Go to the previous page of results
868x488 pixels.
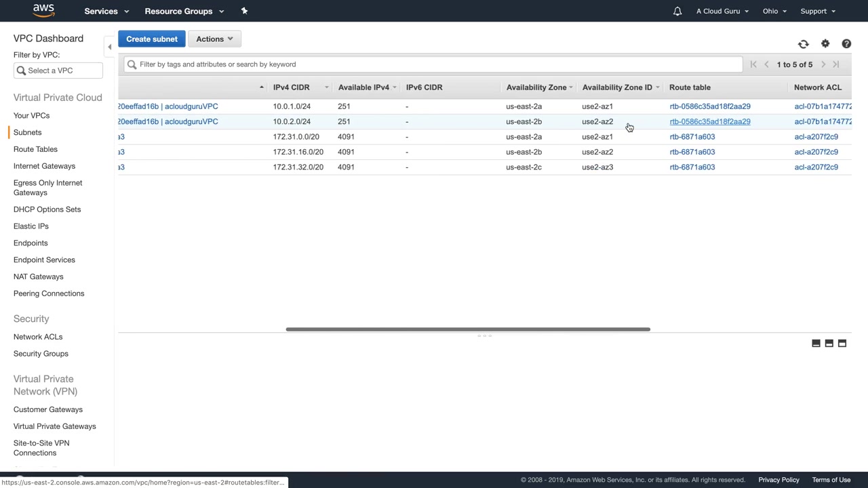767,64
